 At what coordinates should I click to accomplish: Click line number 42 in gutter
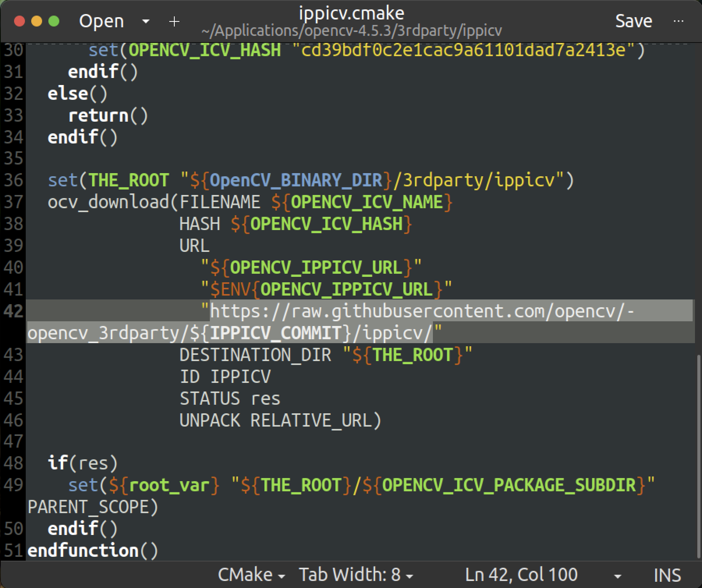(14, 311)
